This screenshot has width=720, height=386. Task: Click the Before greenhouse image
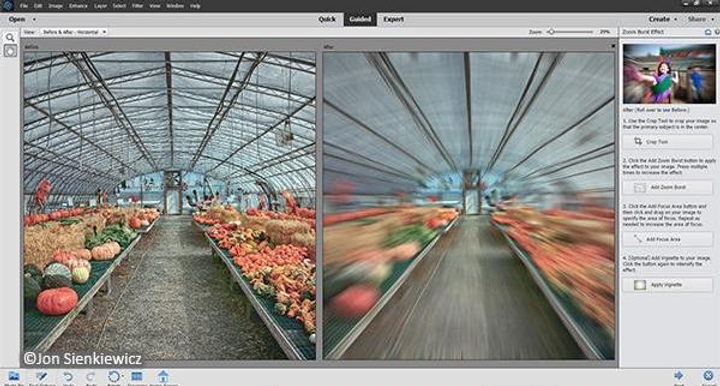pyautogui.click(x=169, y=205)
